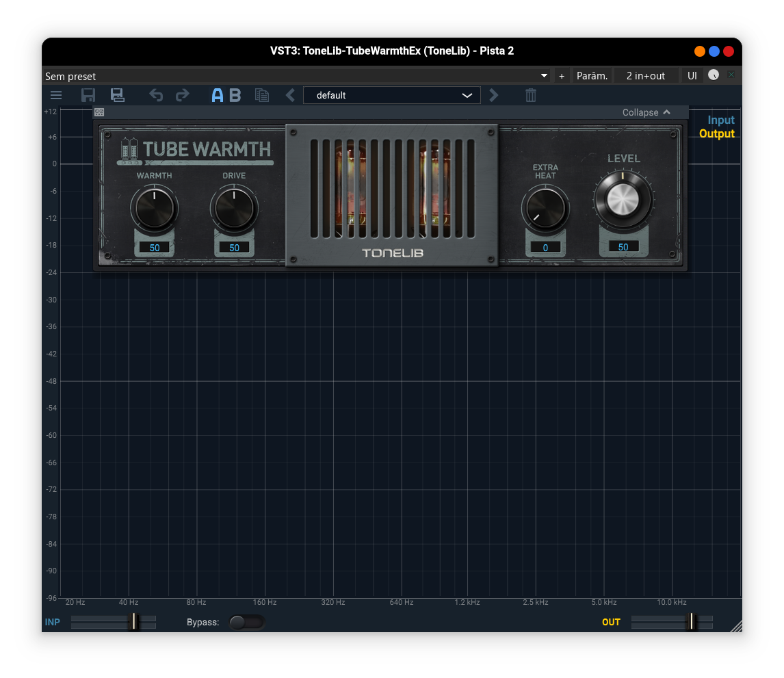Screen dimensions: 784x678
Task: Switch to preset slot B
Action: (235, 95)
